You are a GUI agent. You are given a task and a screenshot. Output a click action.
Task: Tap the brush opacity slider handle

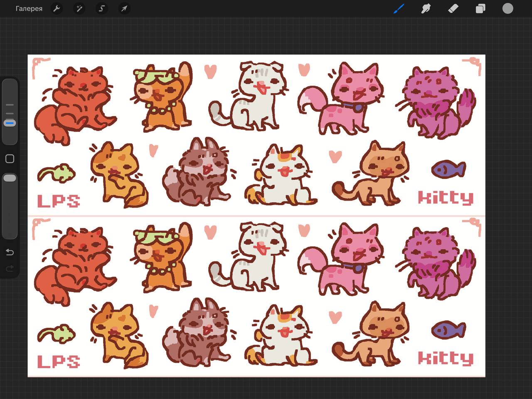[10, 178]
